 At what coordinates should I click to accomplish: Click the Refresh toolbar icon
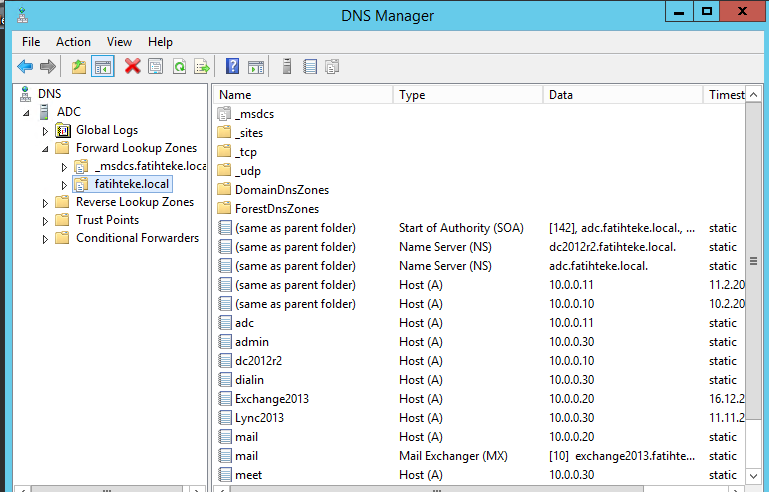point(179,66)
